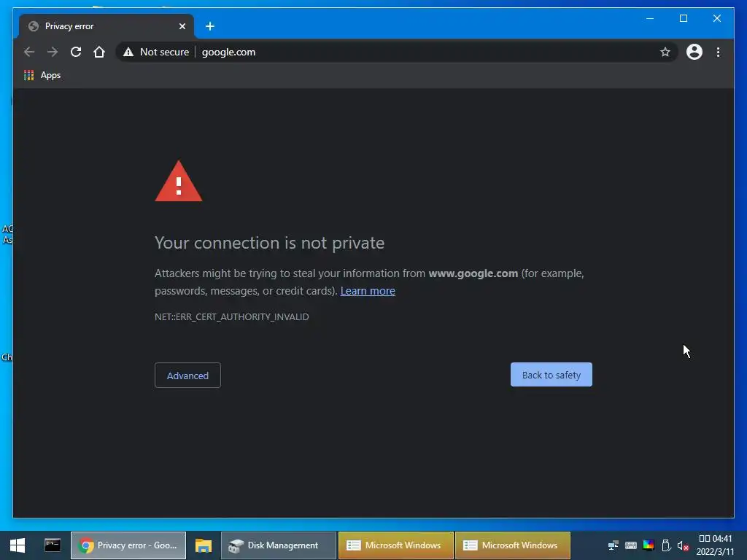
Task: Click the Your connection is not private heading
Action: click(270, 243)
